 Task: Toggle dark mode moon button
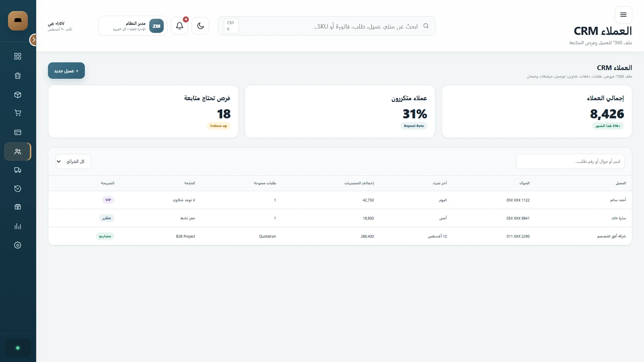[x=200, y=26]
